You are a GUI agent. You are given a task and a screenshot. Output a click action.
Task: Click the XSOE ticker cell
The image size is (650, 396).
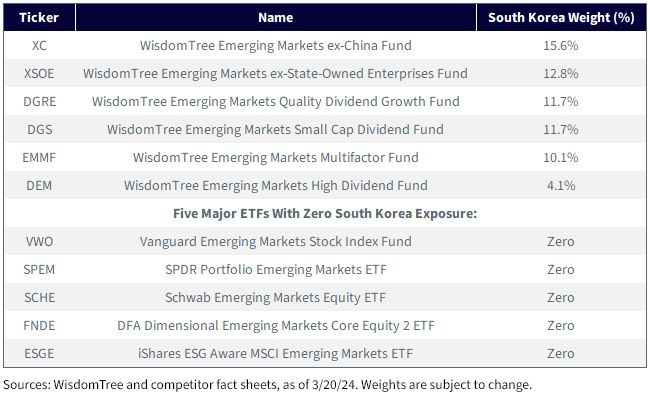[x=39, y=73]
